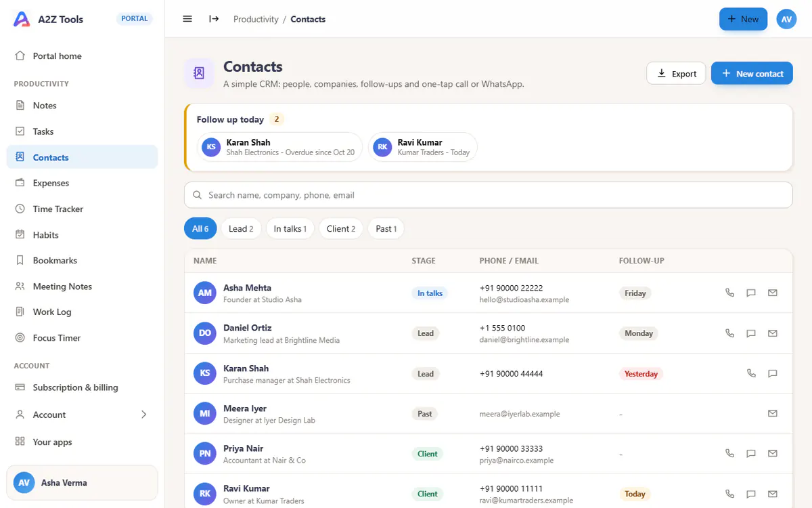Select the All 6 filter tab
The height and width of the screenshot is (508, 812).
click(x=200, y=228)
